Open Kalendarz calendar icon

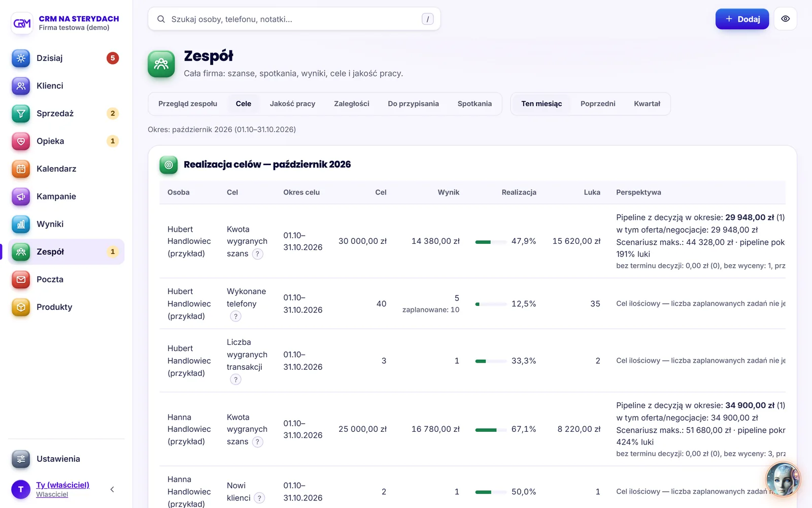(x=21, y=169)
